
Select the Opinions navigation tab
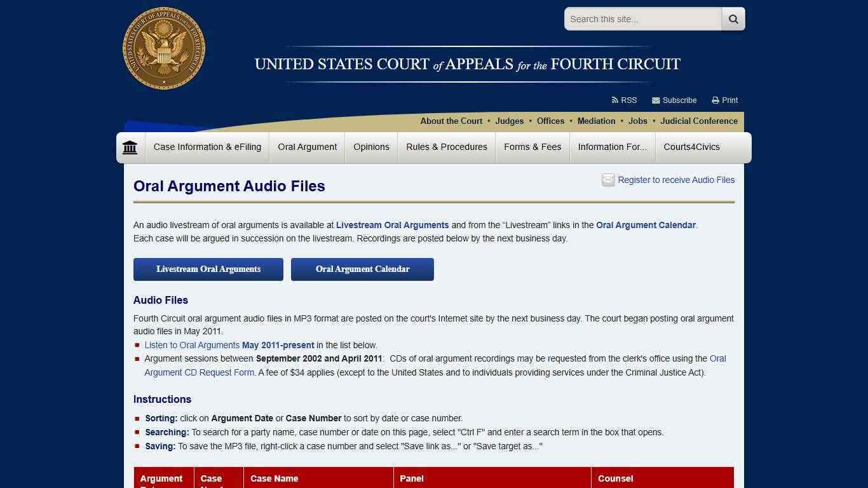371,147
